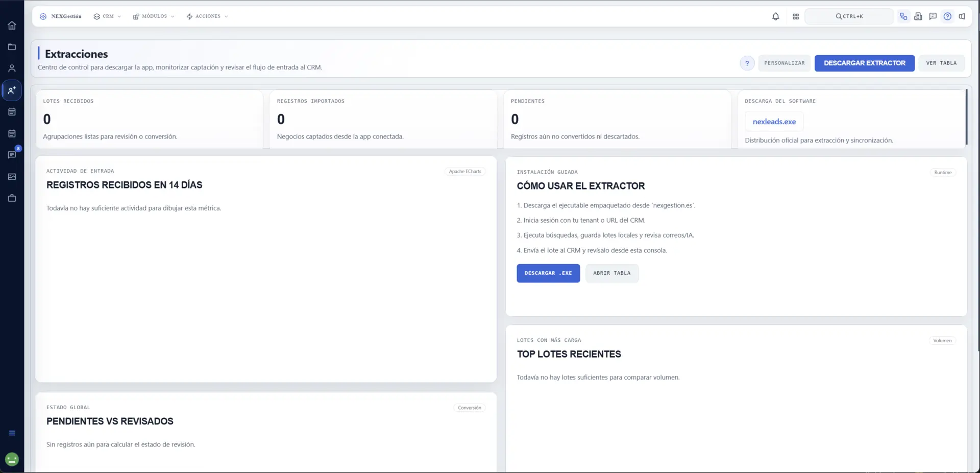Open the notifications bell
Image resolution: width=980 pixels, height=473 pixels.
[x=775, y=16]
